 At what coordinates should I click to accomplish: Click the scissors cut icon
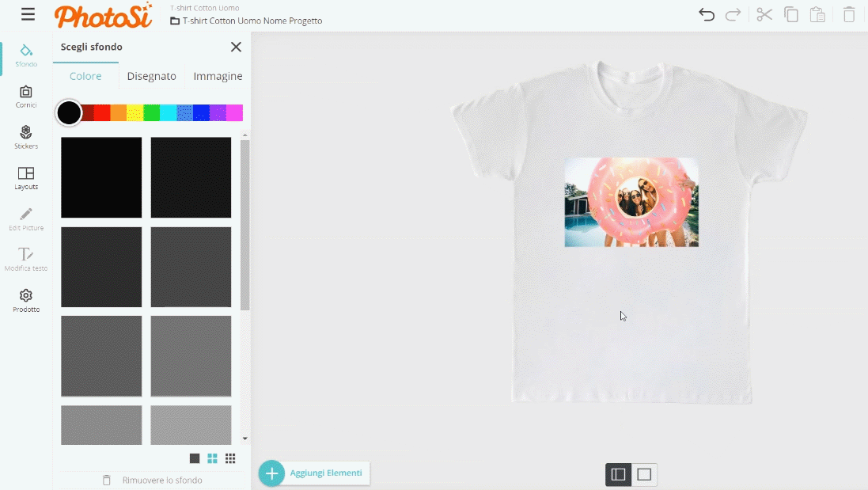click(764, 14)
